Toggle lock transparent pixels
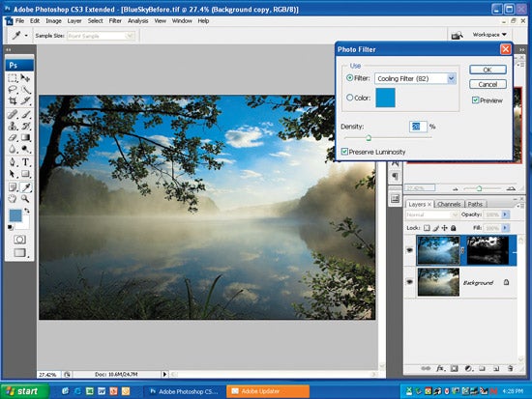The height and width of the screenshot is (399, 532). (x=427, y=228)
